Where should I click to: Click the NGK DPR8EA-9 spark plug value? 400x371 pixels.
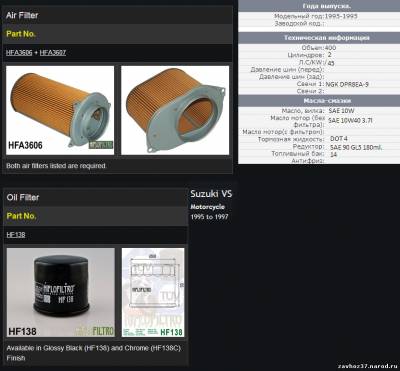347,85
